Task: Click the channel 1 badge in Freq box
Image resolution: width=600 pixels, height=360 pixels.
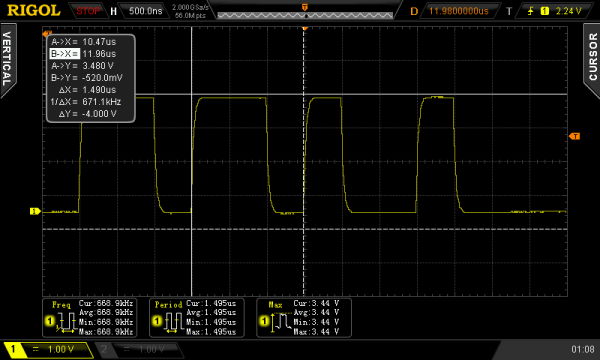Action: coord(49,321)
